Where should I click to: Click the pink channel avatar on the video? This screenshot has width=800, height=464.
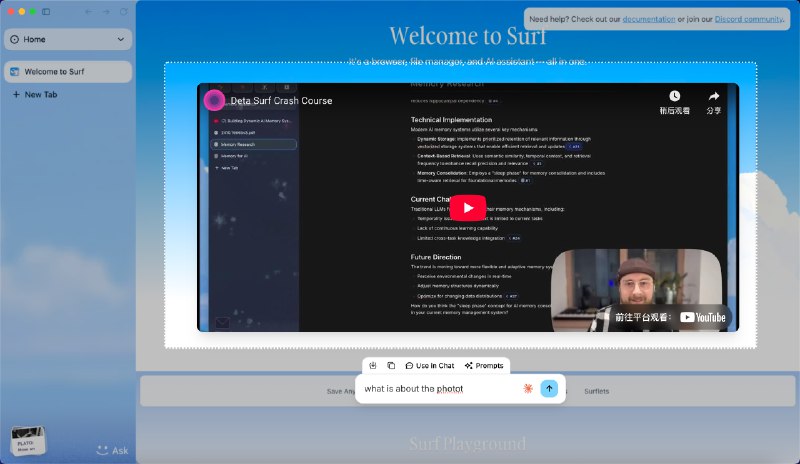[214, 100]
